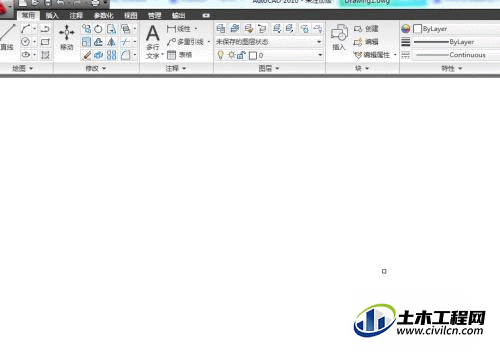Image resolution: width=500 pixels, height=361 pixels.
Task: Click Save icon in quick access toolbar
Action: [48, 3]
